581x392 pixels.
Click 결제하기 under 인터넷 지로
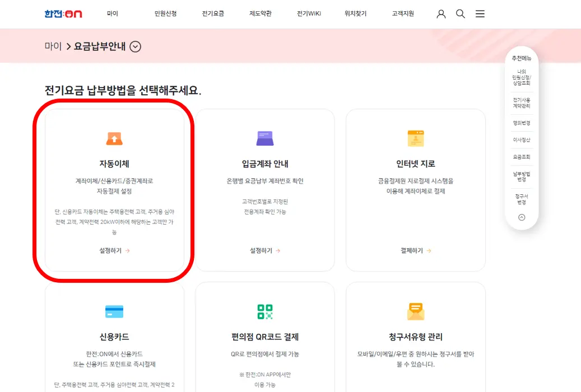pyautogui.click(x=412, y=250)
